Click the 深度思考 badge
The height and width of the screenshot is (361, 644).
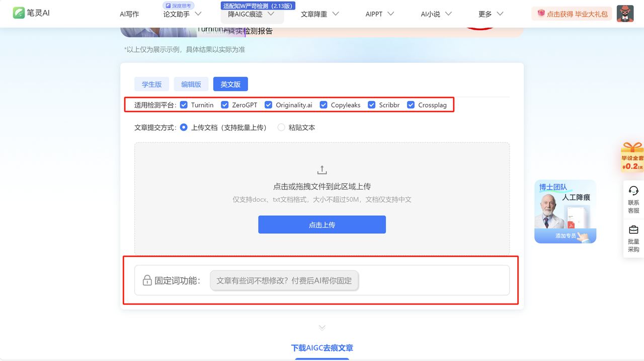click(178, 6)
